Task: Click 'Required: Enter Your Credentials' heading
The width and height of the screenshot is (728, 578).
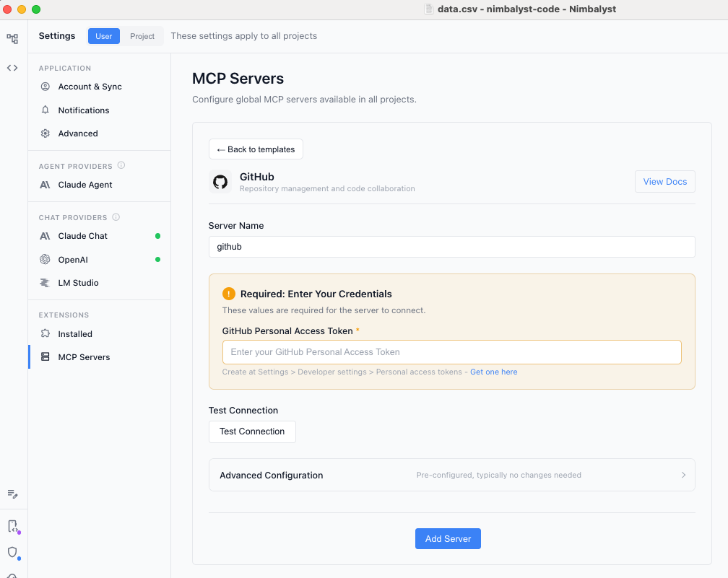Action: [x=316, y=294]
